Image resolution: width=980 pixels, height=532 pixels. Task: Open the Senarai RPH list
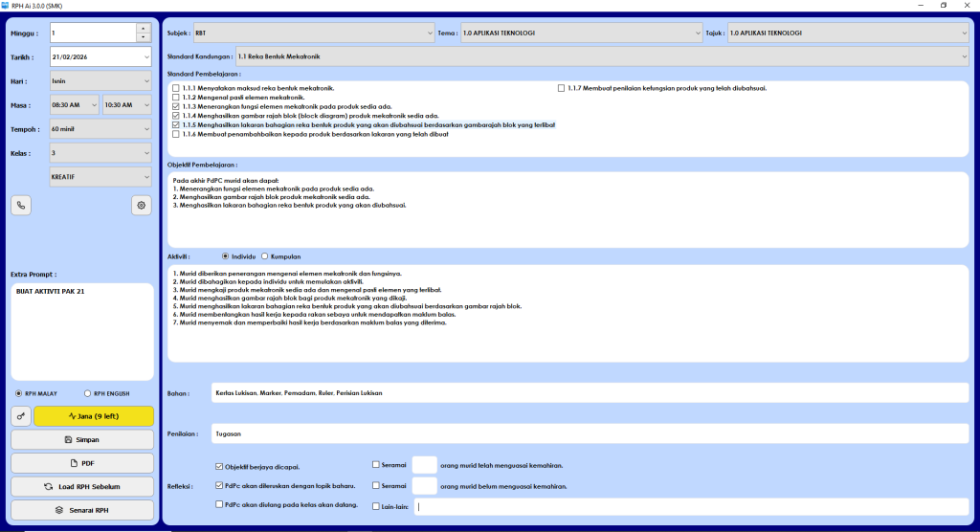click(82, 510)
